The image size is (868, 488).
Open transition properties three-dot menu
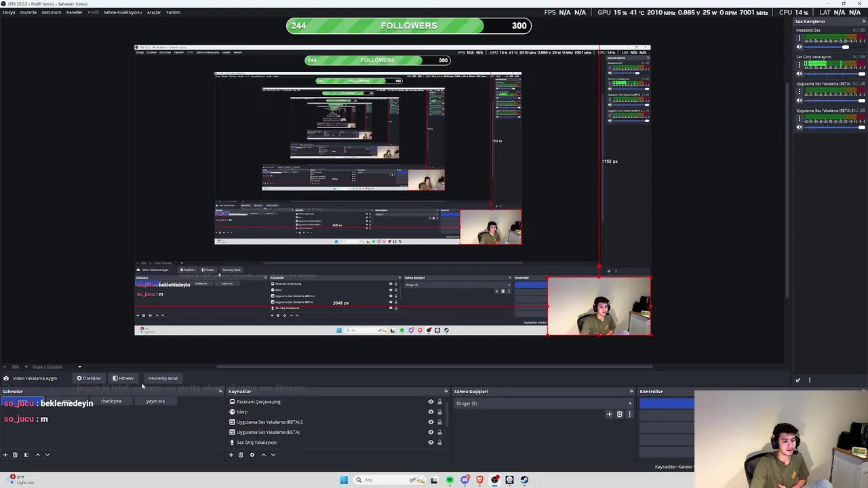(x=629, y=414)
